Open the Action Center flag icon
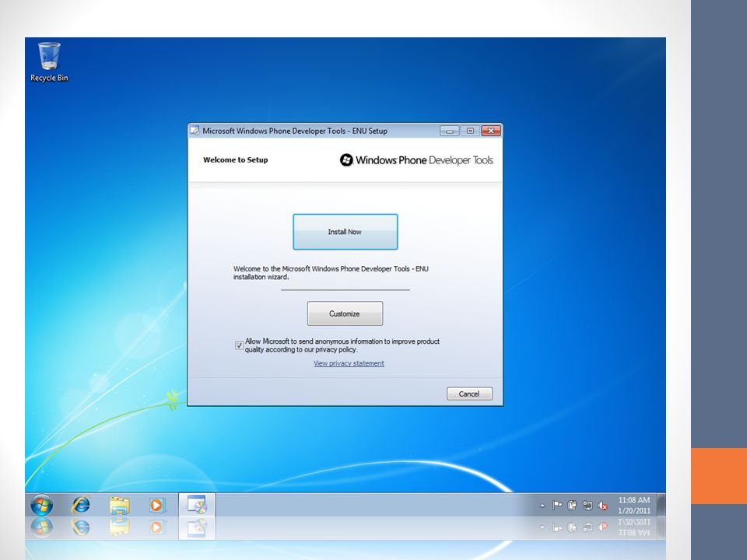747x560 pixels. pyautogui.click(x=557, y=506)
